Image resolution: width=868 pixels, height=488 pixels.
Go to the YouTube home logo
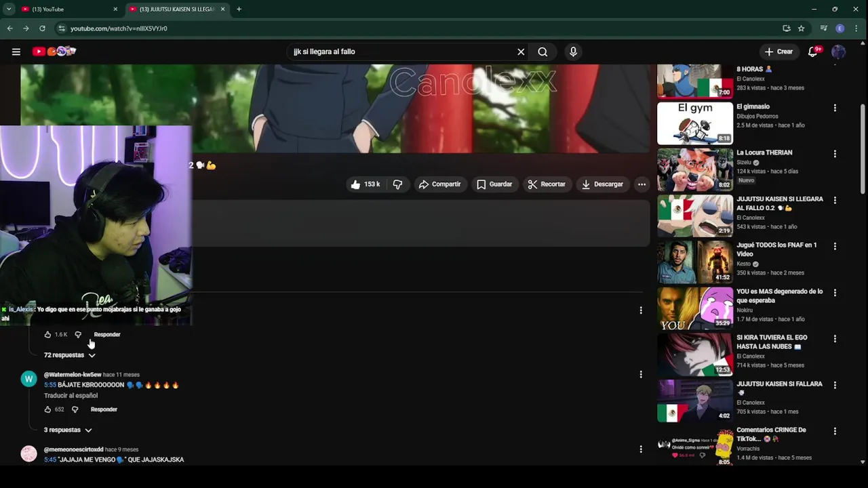coord(54,52)
